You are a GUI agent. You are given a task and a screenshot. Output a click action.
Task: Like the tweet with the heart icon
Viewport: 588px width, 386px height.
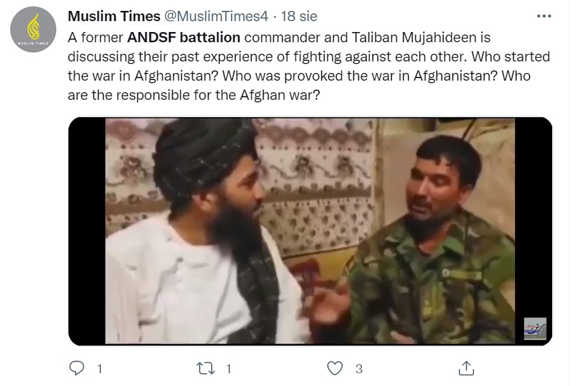coord(335,368)
